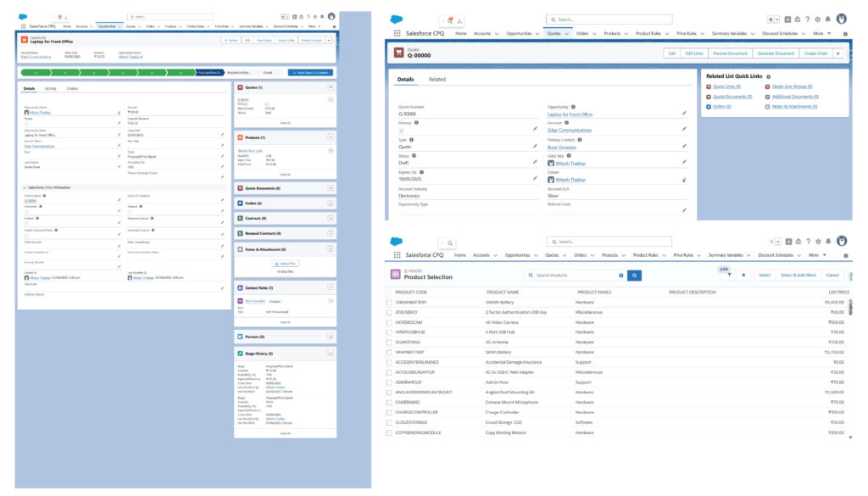Edit the Opportunity field with pencil icon
The width and height of the screenshot is (868, 496).
tap(684, 113)
